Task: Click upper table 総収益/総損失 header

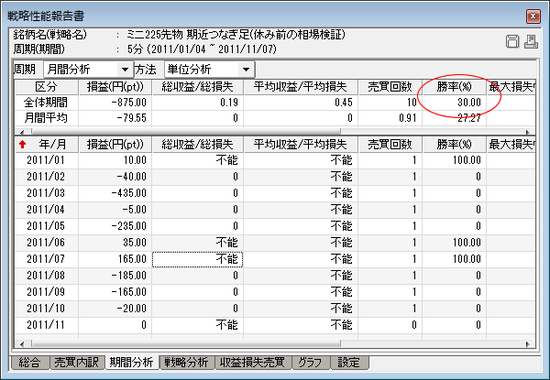Action: click(197, 87)
